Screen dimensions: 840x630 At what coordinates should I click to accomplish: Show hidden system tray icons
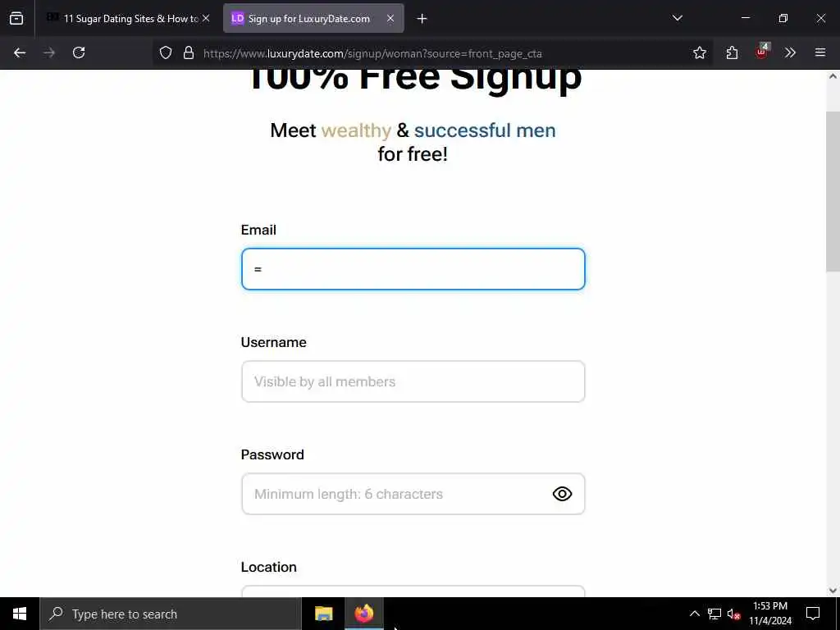pos(694,614)
